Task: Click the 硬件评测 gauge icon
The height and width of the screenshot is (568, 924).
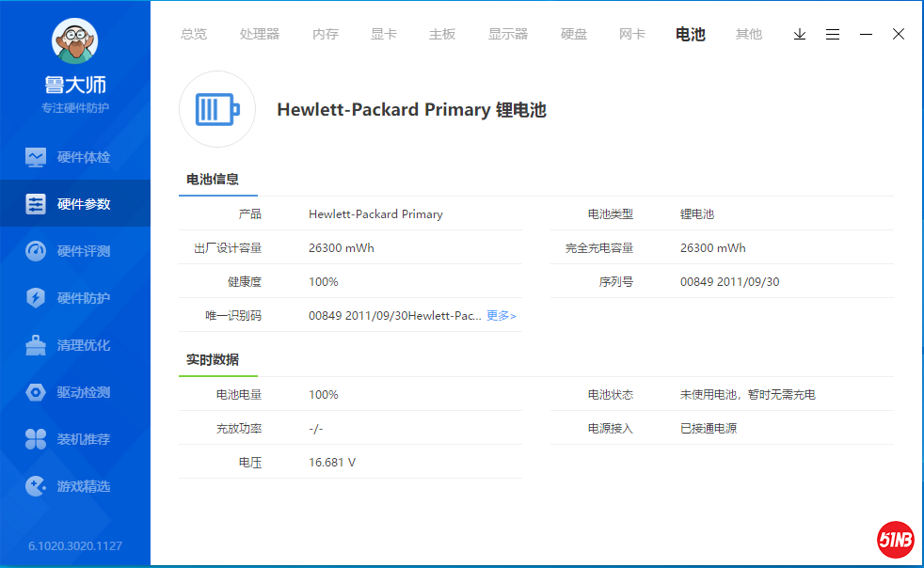Action: point(36,251)
